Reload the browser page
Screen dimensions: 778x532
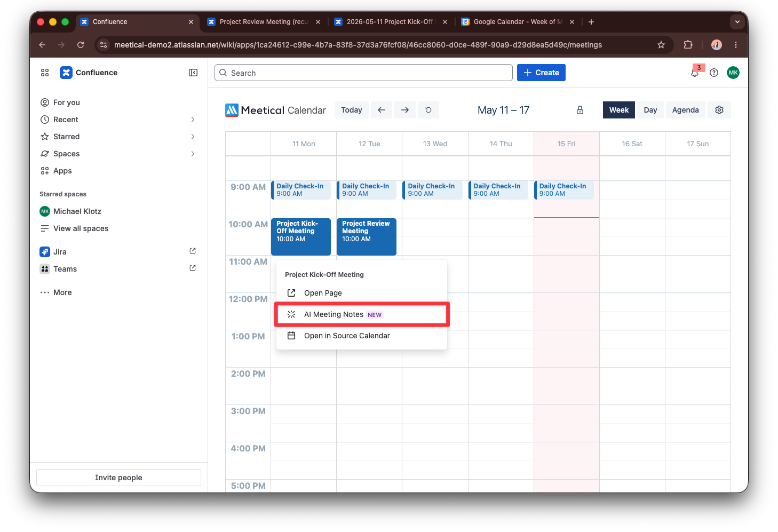tap(81, 45)
